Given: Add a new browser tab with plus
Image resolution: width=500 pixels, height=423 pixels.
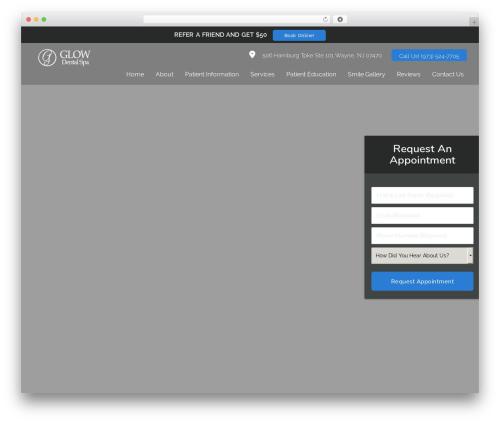Looking at the screenshot, I should (474, 22).
